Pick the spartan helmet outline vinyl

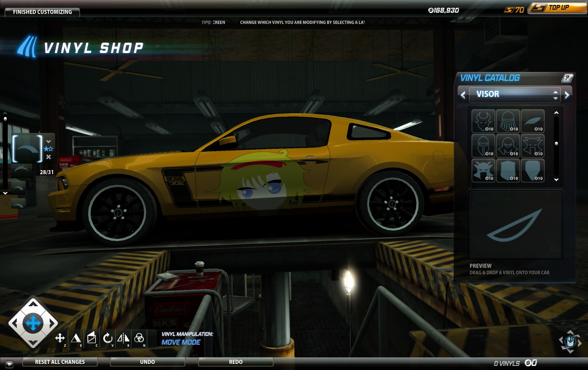tap(483, 146)
